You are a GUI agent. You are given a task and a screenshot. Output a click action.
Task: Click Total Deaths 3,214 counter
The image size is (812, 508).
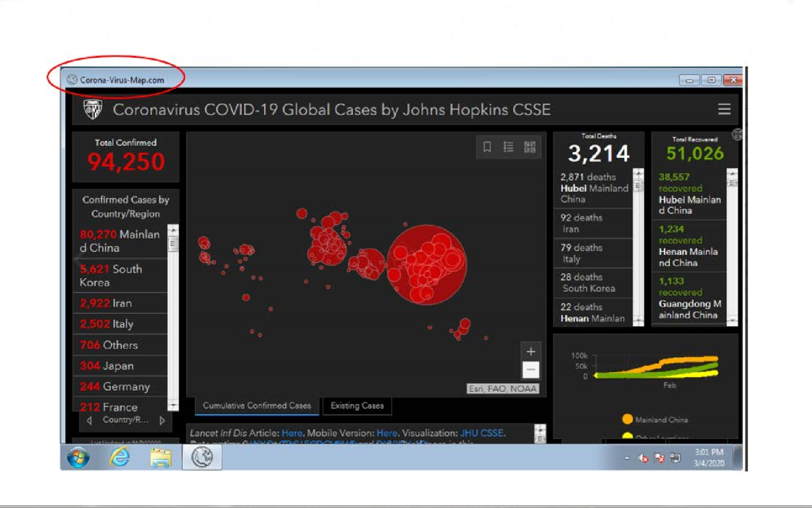[599, 150]
